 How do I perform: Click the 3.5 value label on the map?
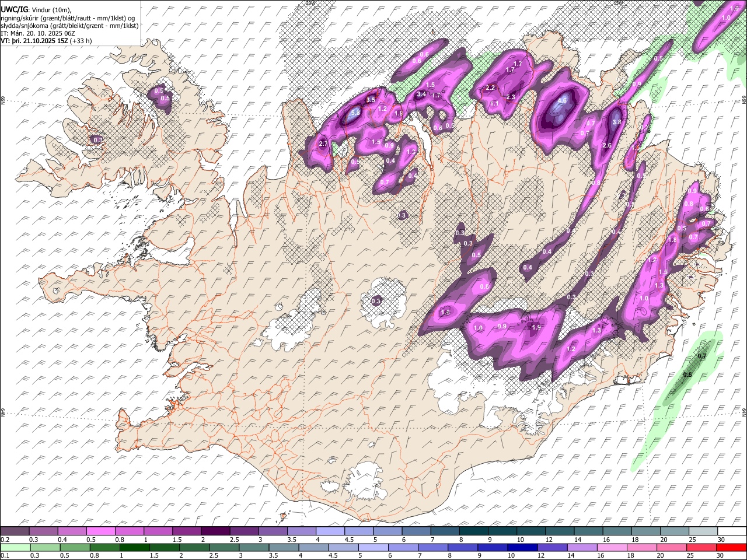click(x=371, y=100)
